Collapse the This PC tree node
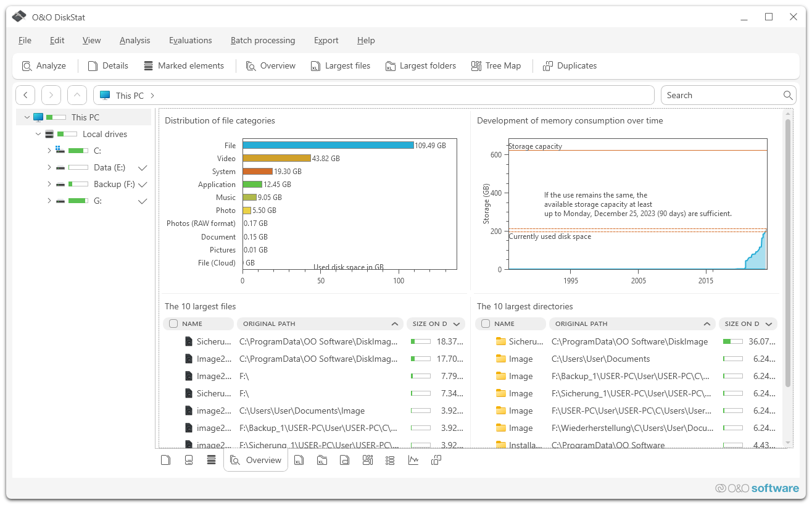The image size is (812, 505). coord(27,117)
